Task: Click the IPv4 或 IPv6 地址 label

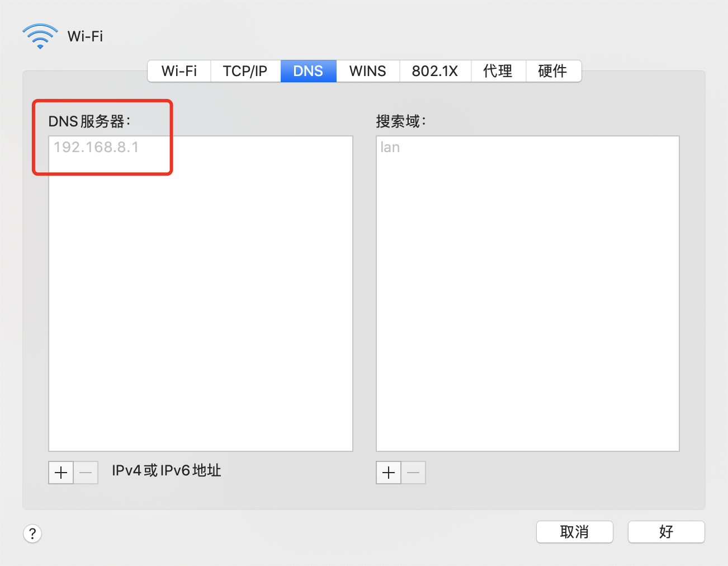Action: click(167, 470)
